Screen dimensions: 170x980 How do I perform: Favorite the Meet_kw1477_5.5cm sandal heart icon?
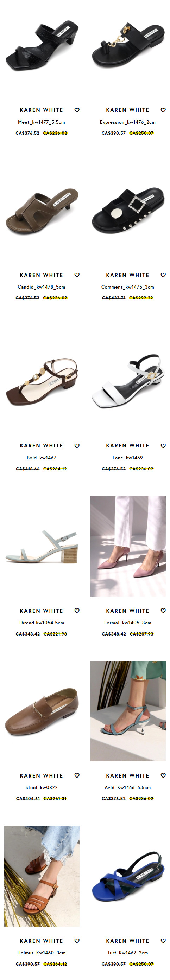click(x=77, y=110)
